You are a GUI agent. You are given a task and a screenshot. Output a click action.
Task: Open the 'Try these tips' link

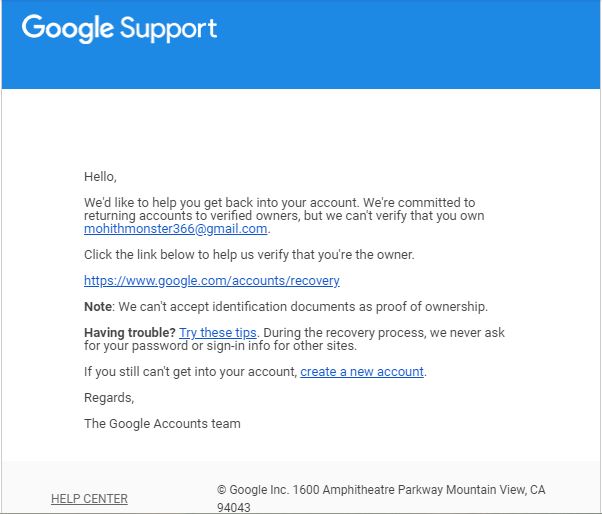coord(218,332)
